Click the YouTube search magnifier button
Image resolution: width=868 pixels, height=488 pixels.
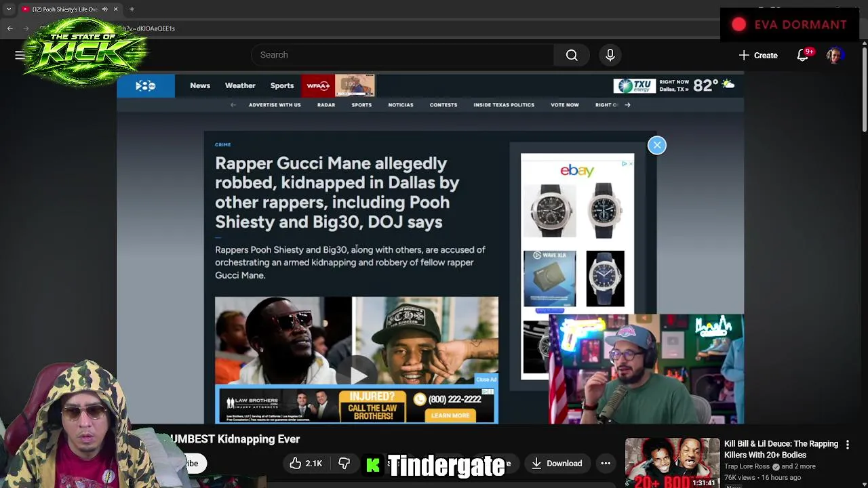pyautogui.click(x=572, y=55)
